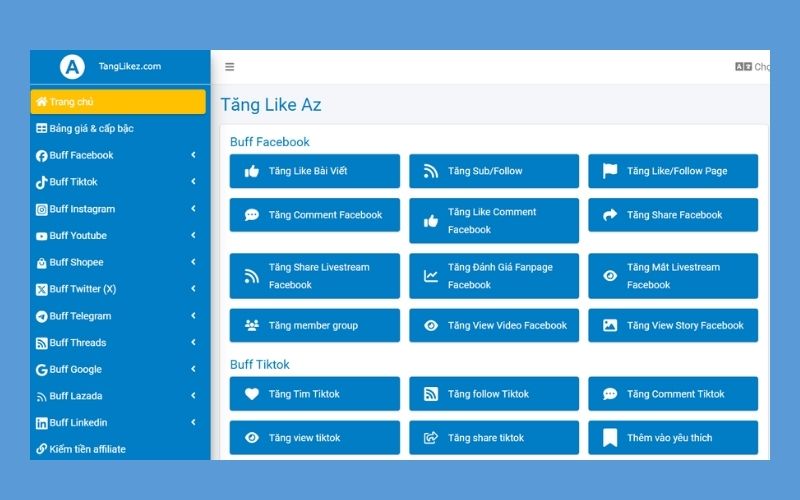Click the TikTok icon in the sidebar
800x500 pixels.
(x=41, y=182)
